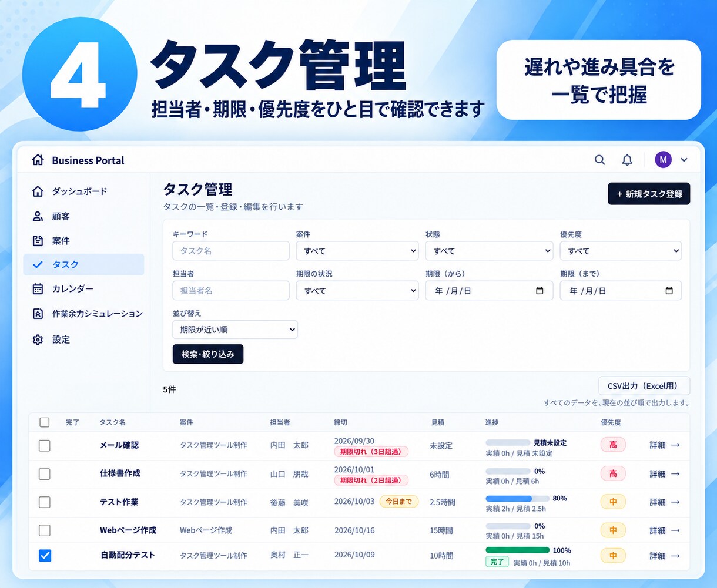Open search via magnifier icon

[599, 160]
